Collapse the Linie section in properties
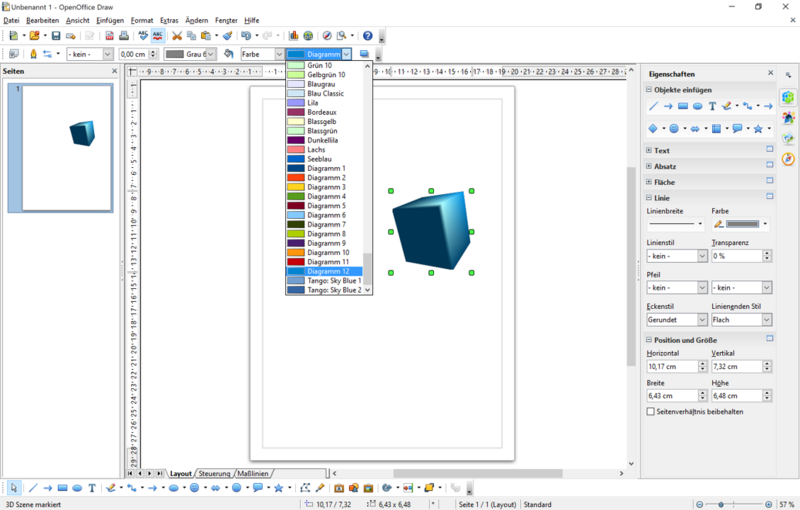800x510 pixels. click(x=650, y=198)
